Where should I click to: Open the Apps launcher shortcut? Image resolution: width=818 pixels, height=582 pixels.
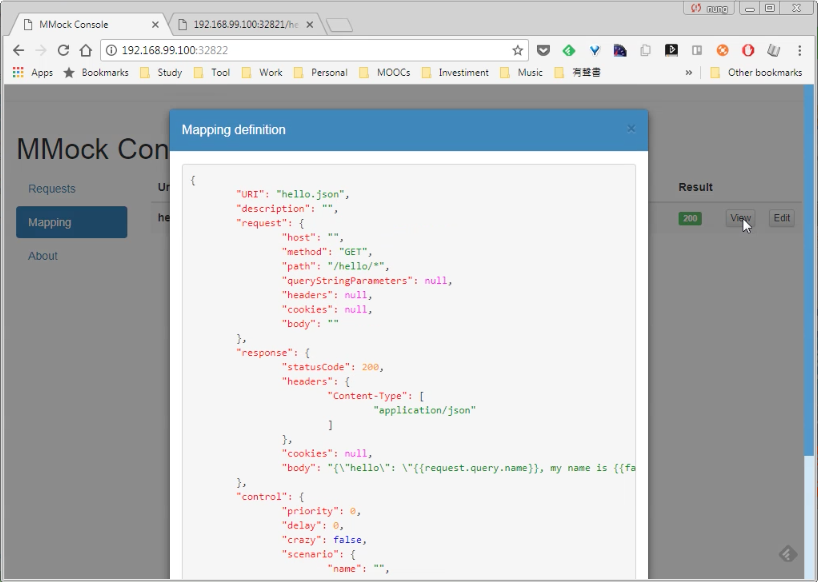[32, 72]
